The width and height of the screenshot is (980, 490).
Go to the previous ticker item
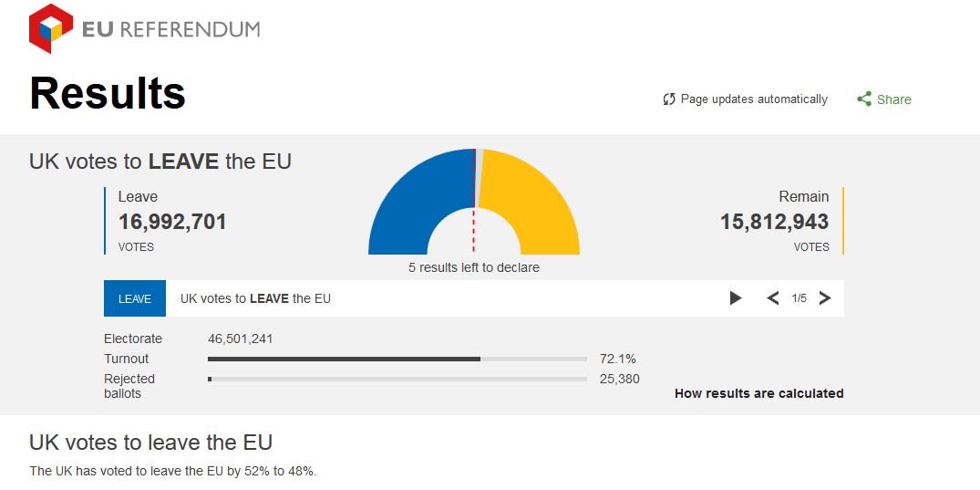tap(773, 298)
